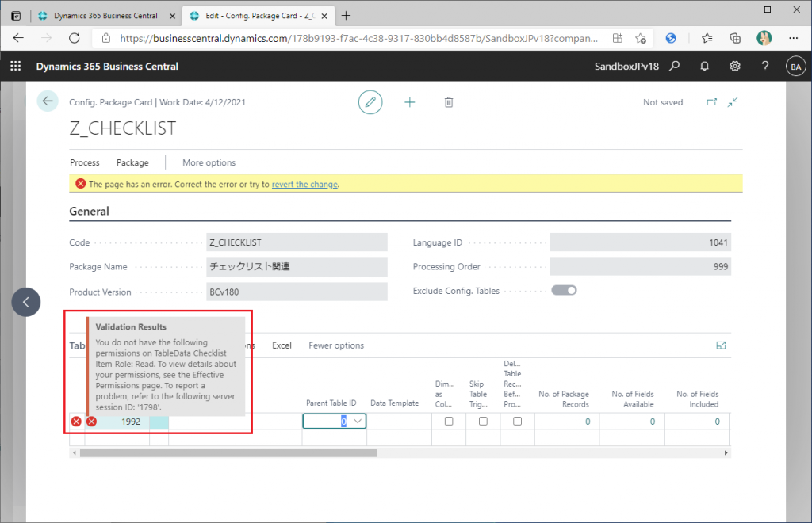Open browser collections icon
Screen dimensions: 812x523
click(735, 38)
